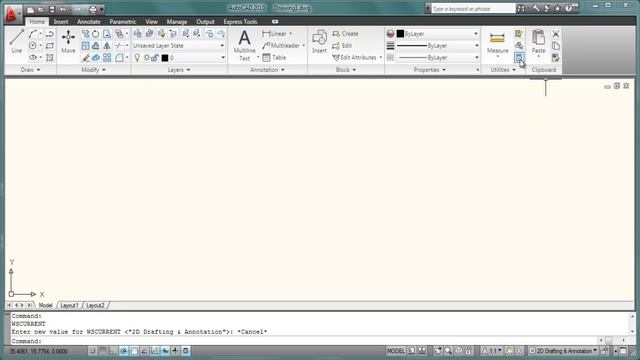640x360 pixels.
Task: Click the Undo arrow in Quick Access toolbar
Action: click(63, 9)
